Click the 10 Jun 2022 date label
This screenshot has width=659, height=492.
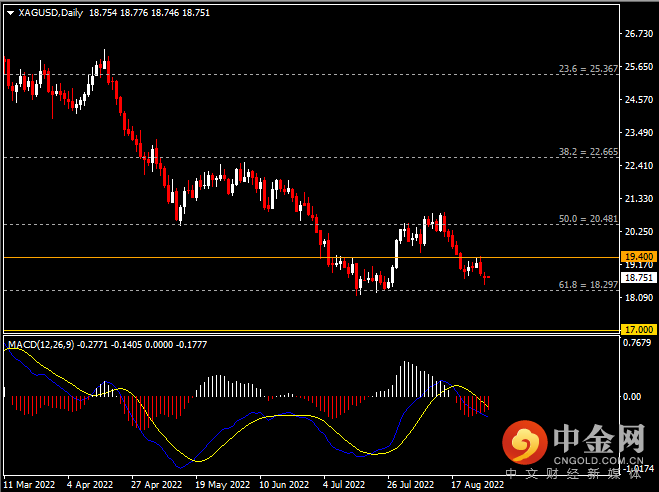(x=284, y=484)
